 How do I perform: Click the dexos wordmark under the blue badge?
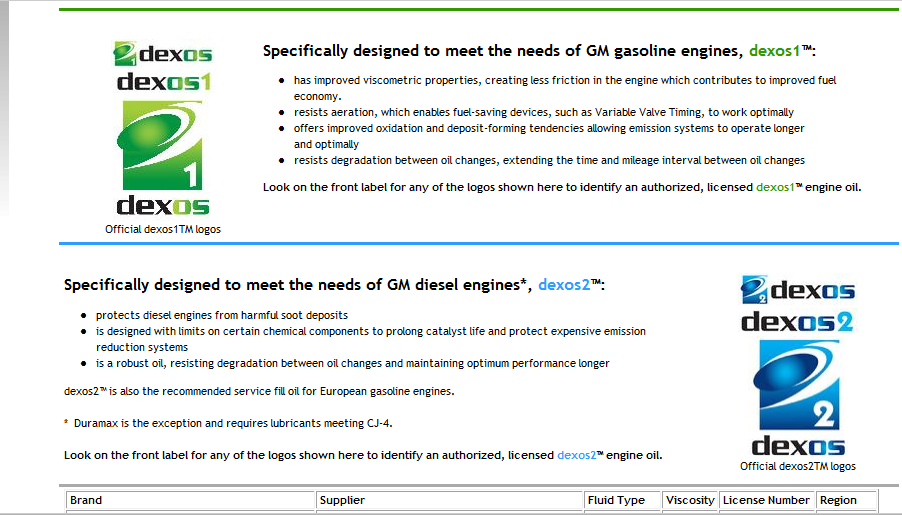(x=798, y=446)
